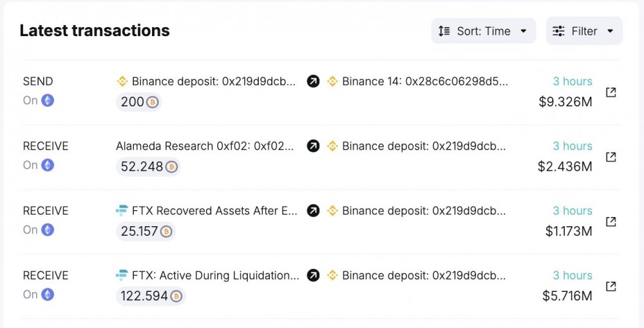The height and width of the screenshot is (328, 644).
Task: Open FTX: Active During Liquidation address
Action: (215, 275)
